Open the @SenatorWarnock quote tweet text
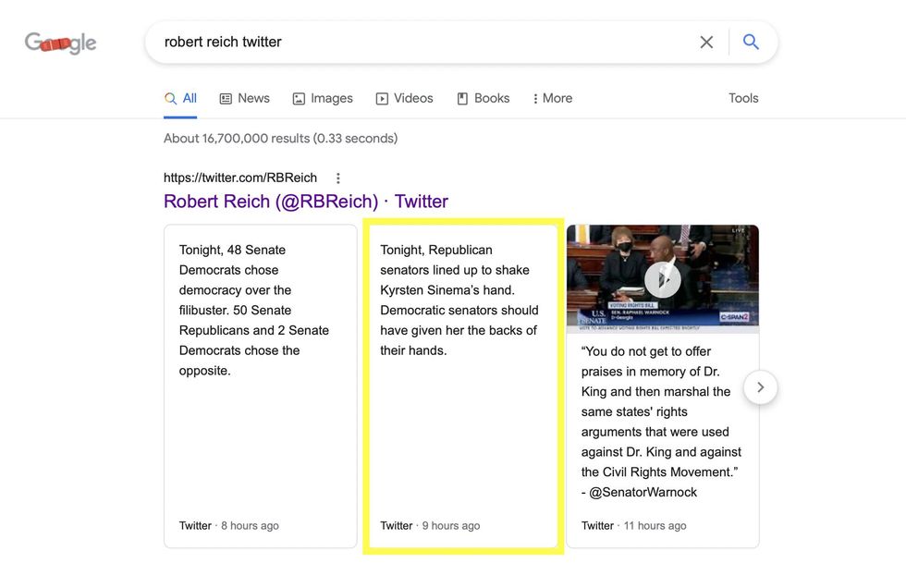The height and width of the screenshot is (588, 906). [662, 422]
